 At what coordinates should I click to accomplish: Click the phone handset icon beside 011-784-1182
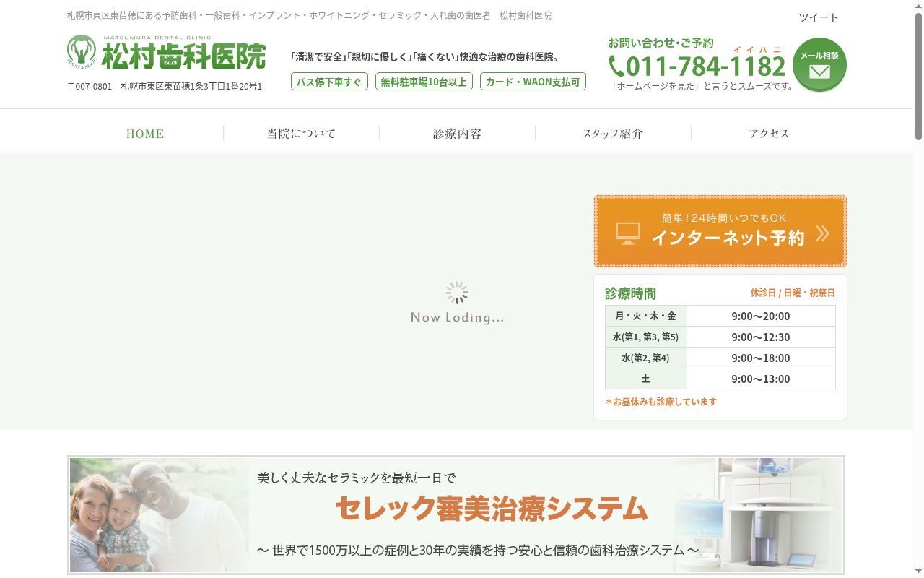616,66
